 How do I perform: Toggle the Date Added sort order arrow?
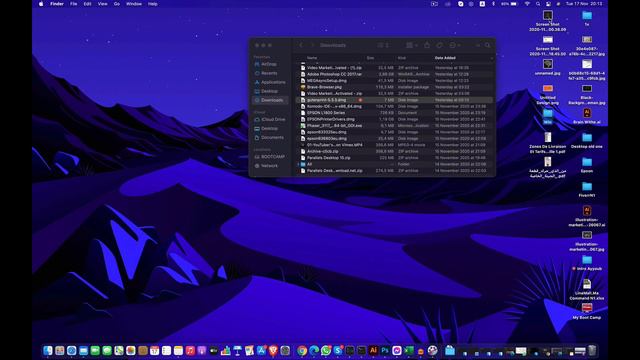pos(491,58)
